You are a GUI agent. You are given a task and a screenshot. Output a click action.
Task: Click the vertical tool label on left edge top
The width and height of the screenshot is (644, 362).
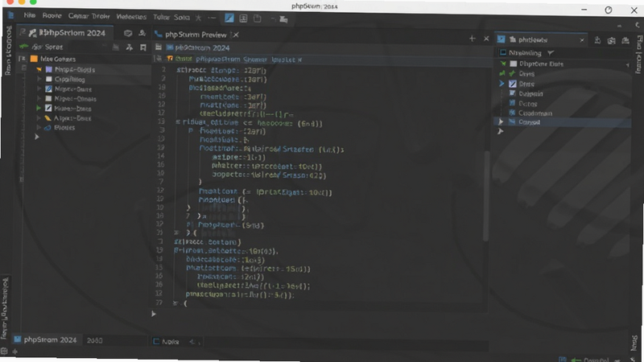point(8,51)
